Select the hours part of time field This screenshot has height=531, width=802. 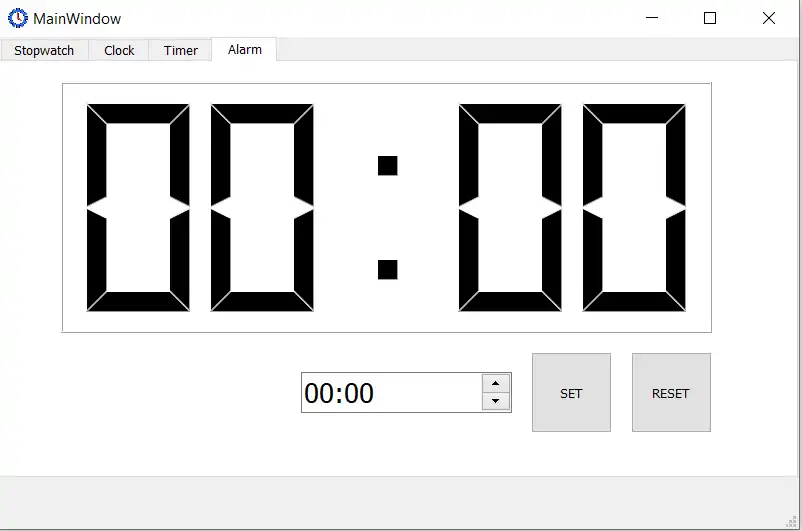319,393
